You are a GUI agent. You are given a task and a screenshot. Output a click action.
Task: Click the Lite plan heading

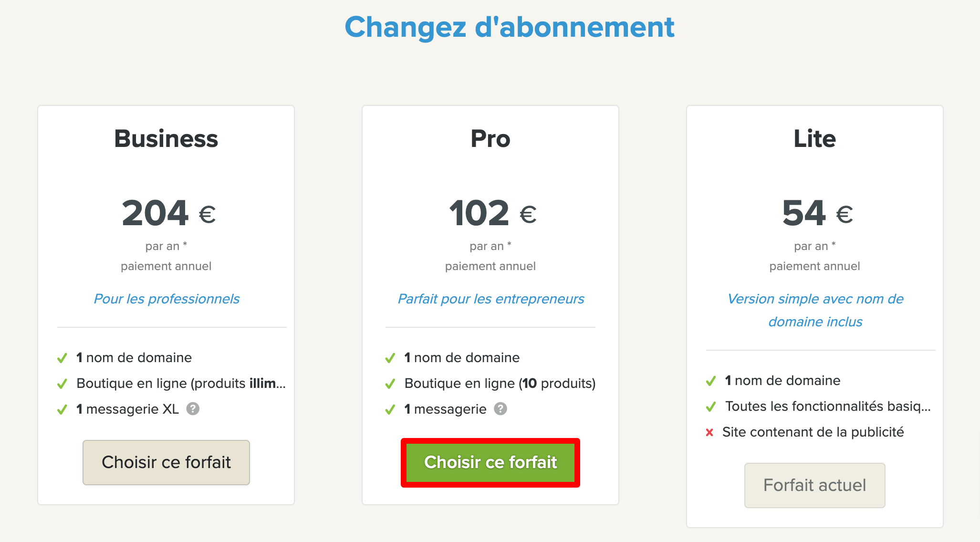point(815,139)
